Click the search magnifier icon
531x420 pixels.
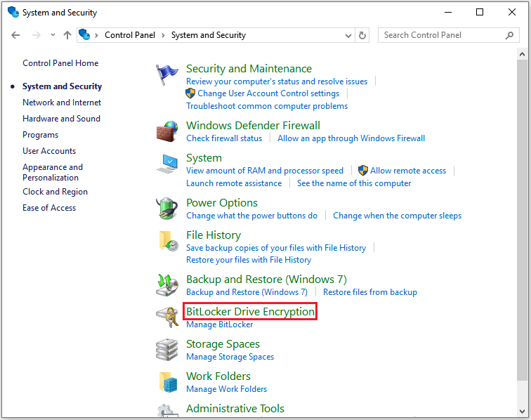[x=509, y=35]
